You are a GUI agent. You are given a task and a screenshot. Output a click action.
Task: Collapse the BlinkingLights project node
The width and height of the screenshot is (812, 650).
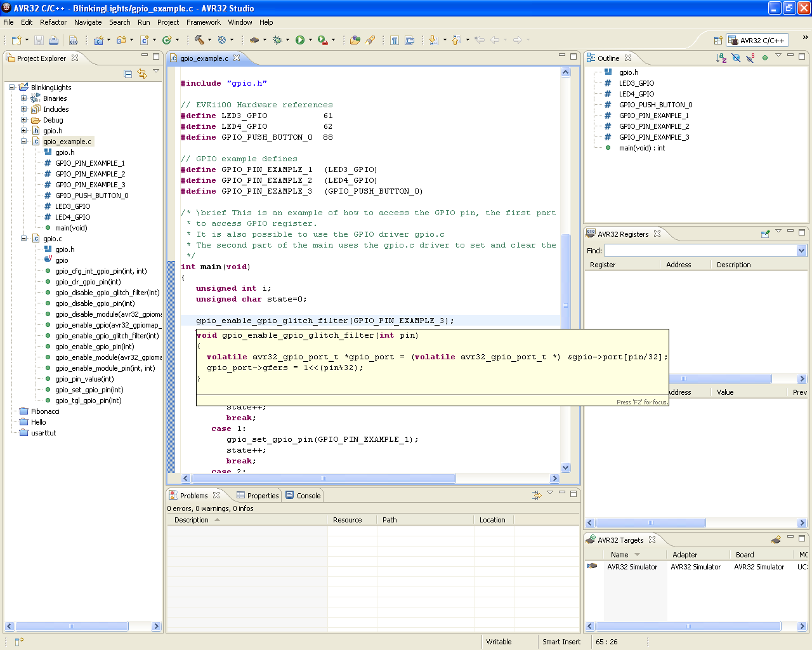click(11, 88)
